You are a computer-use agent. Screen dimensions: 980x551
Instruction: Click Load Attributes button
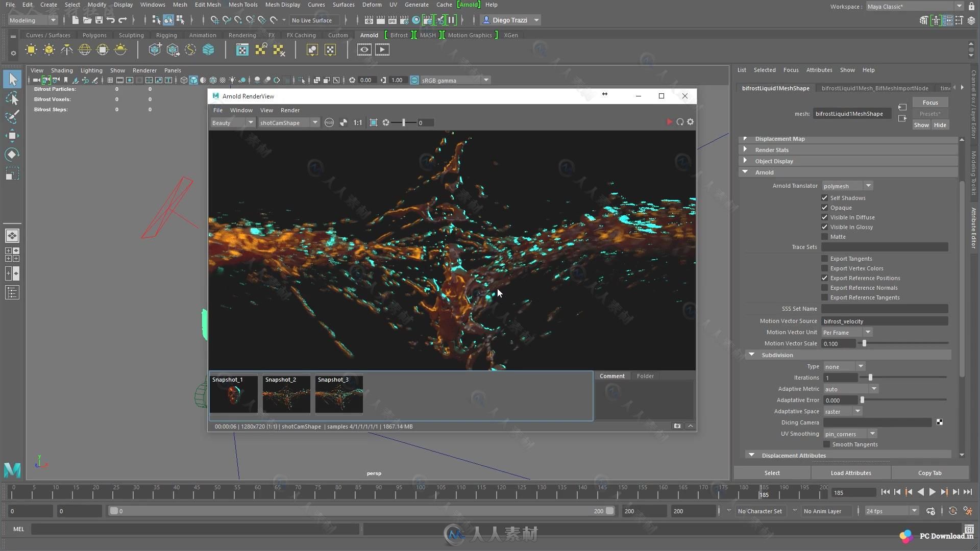pos(850,473)
